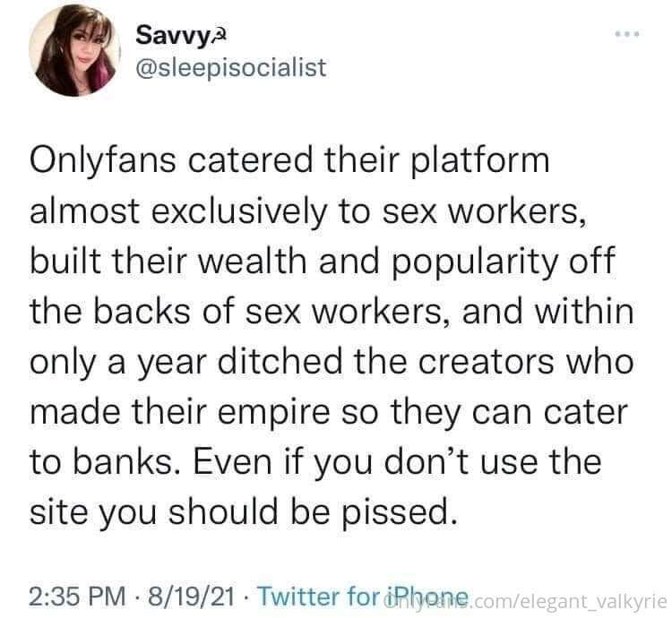672x618 pixels.
Task: Click the Twitter for iPhone source label
Action: click(358, 596)
